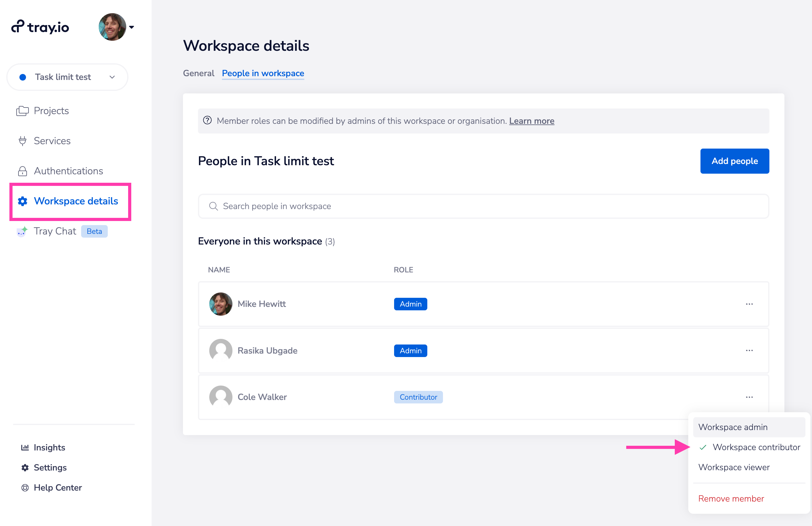
Task: Click the Services plug icon
Action: pyautogui.click(x=23, y=141)
